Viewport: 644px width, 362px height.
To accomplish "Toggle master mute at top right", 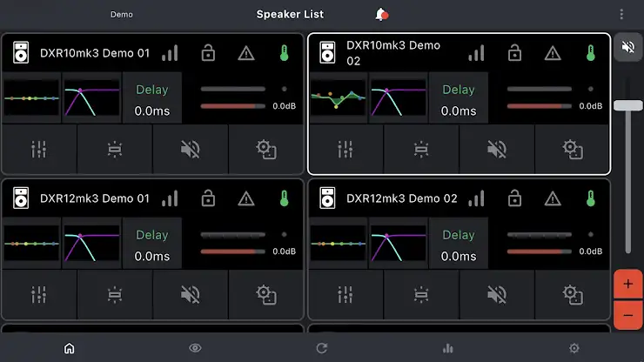I will coord(628,47).
